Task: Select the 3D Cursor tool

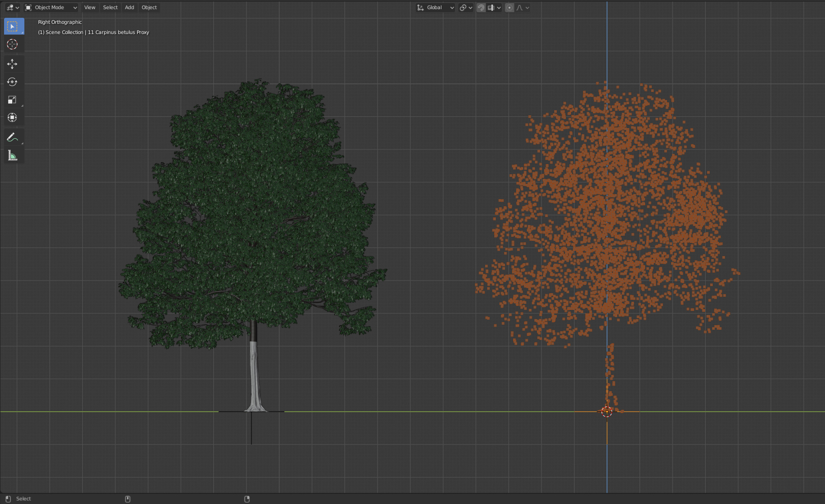Action: coord(13,45)
